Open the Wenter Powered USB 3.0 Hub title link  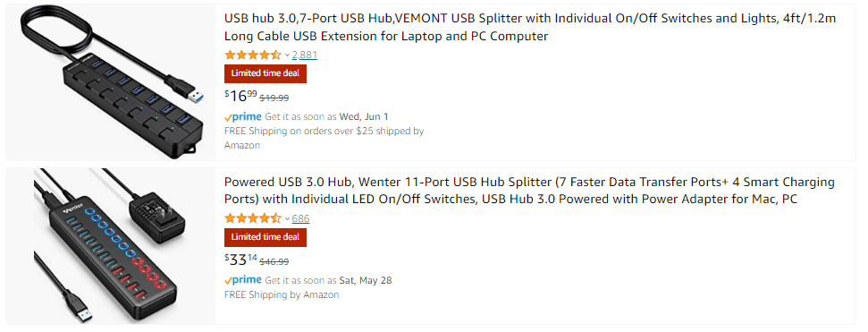click(529, 191)
